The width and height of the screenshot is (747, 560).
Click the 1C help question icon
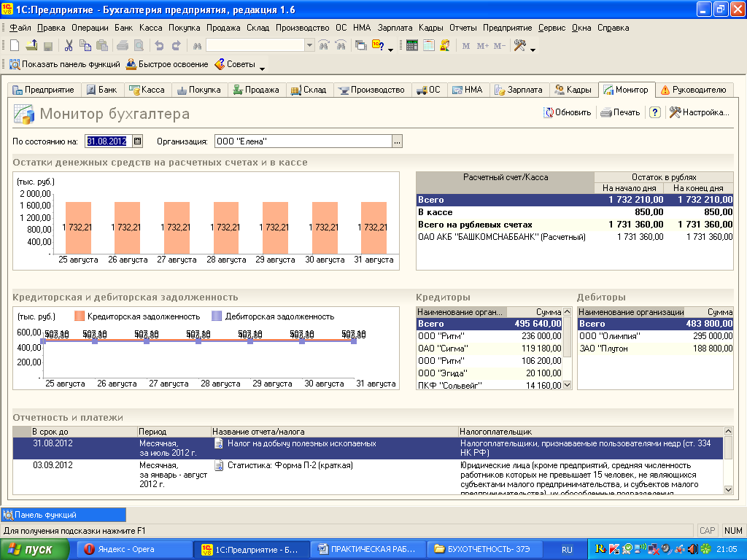(x=378, y=46)
